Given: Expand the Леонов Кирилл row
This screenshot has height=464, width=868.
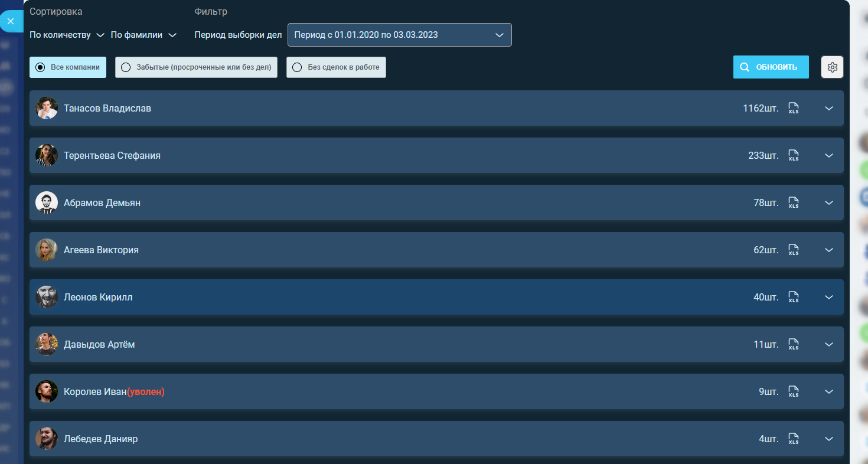Looking at the screenshot, I should [x=829, y=297].
